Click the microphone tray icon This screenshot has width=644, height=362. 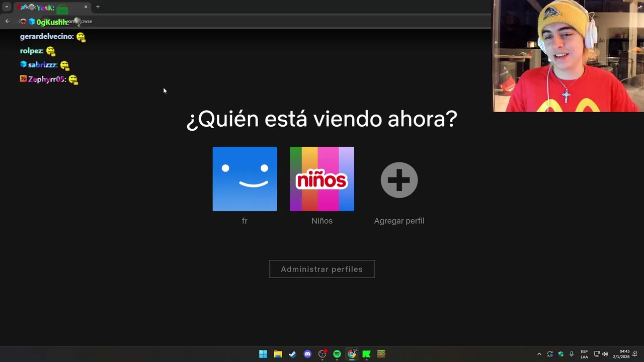[572, 354]
